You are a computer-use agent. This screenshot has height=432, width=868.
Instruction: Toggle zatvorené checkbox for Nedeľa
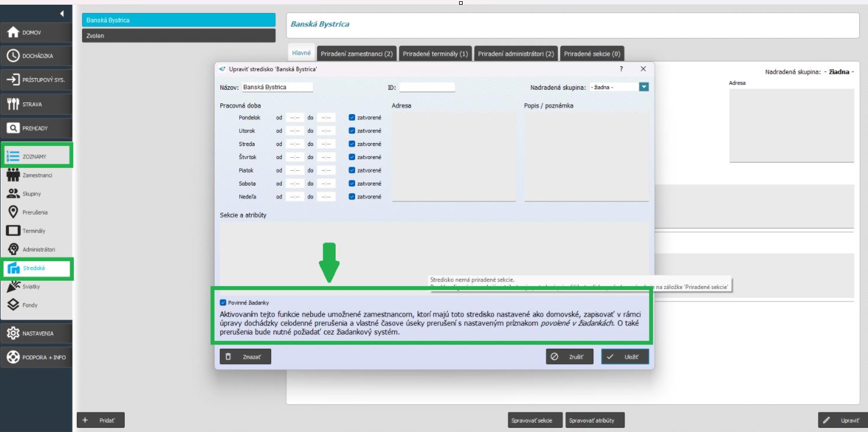pos(352,197)
